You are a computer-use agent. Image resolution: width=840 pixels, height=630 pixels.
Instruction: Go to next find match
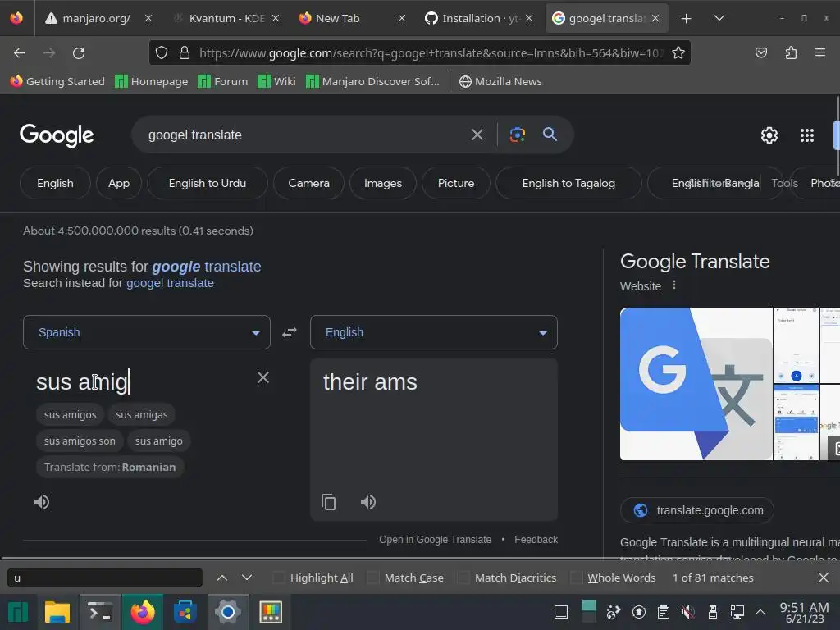pos(246,577)
